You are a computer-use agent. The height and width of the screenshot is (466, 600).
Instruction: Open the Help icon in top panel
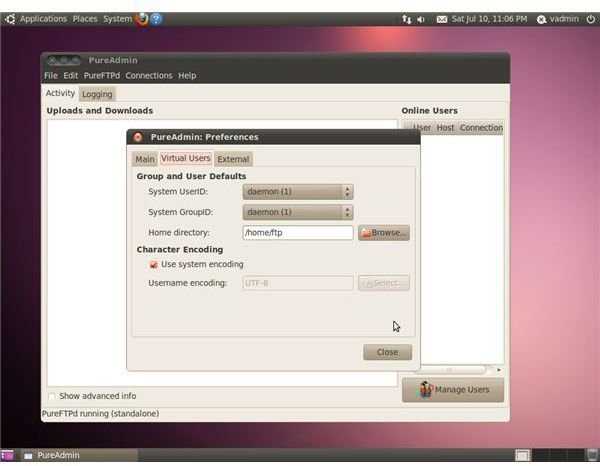pos(156,19)
